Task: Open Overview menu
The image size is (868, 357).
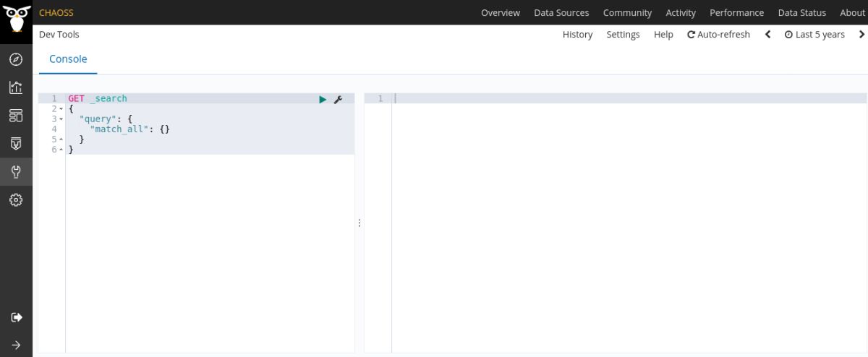Action: point(501,12)
